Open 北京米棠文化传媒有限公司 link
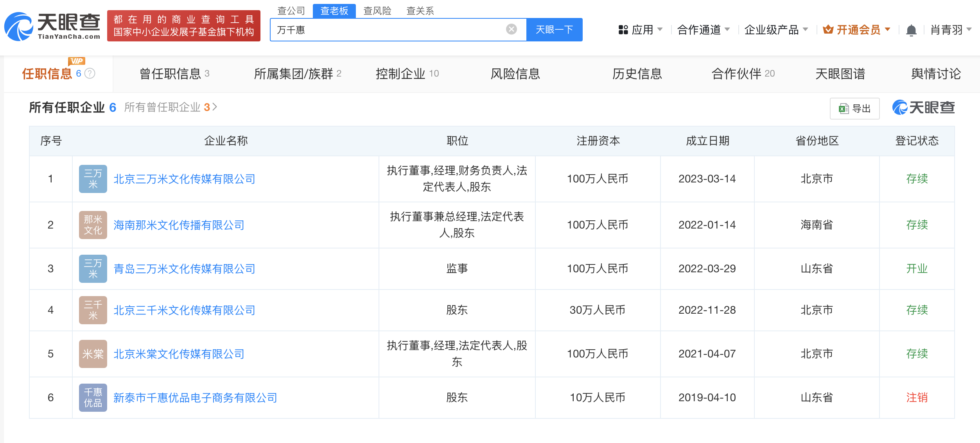The width and height of the screenshot is (980, 443). coord(179,354)
